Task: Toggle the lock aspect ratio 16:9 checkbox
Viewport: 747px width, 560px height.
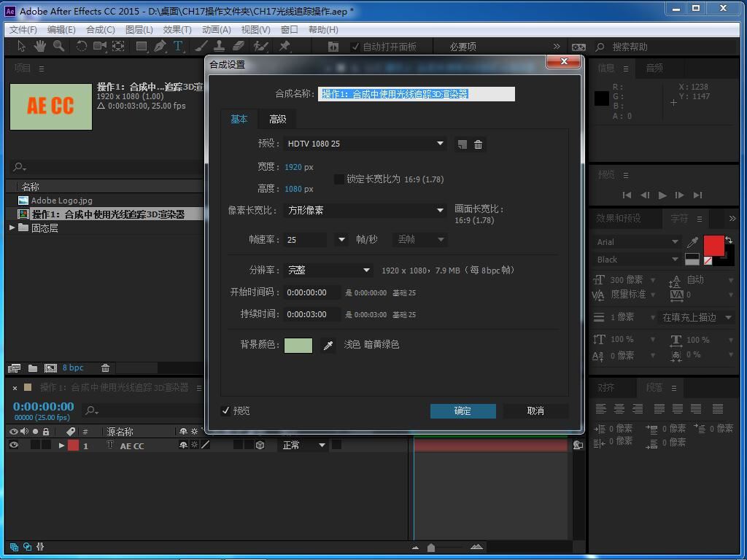Action: [x=338, y=179]
